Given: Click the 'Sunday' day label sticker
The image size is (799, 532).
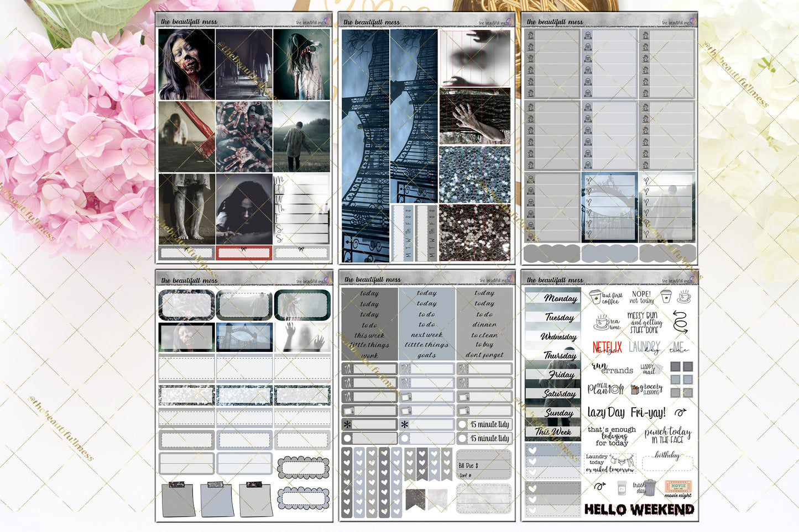Looking at the screenshot, I should (x=553, y=413).
